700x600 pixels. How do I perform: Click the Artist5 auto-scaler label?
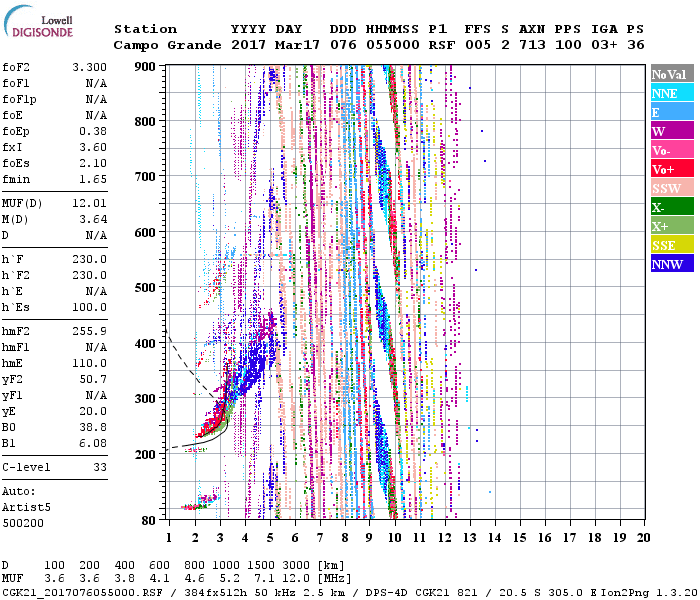(26, 508)
